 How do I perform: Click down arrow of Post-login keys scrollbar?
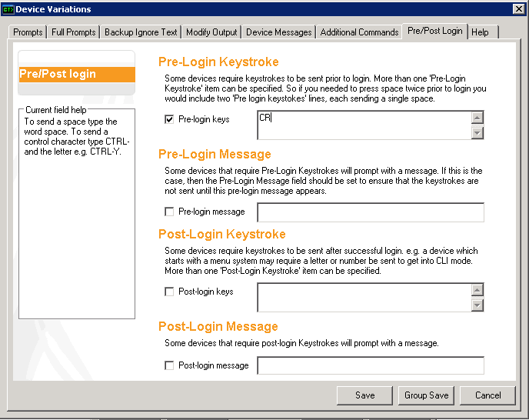tap(477, 305)
